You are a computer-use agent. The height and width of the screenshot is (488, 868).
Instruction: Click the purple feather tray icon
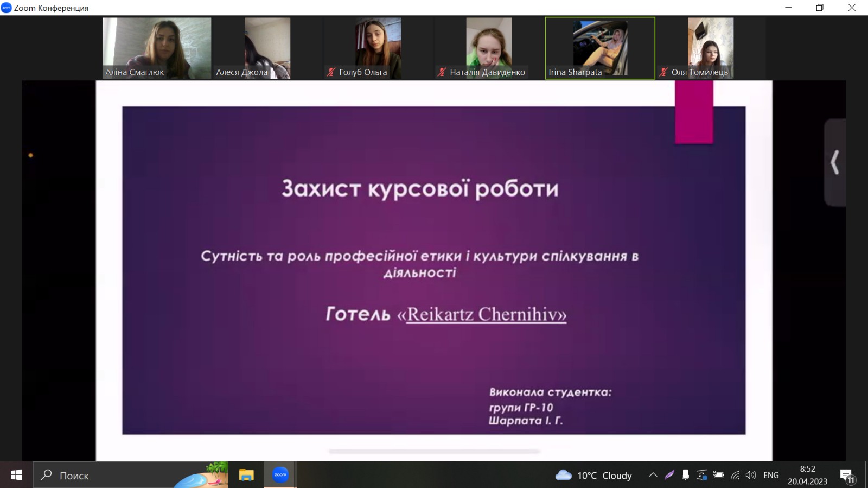pyautogui.click(x=669, y=475)
